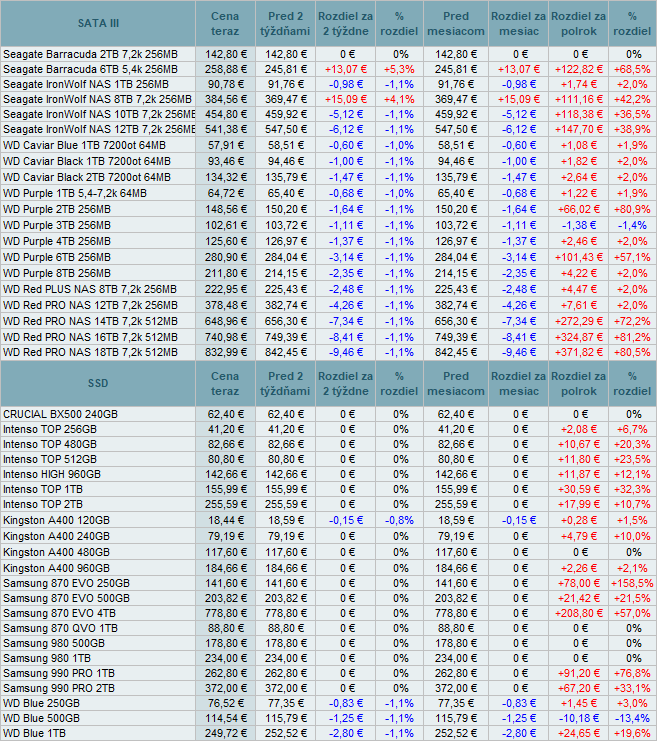Click the negative half-year difference -1,38 €

coord(579,225)
